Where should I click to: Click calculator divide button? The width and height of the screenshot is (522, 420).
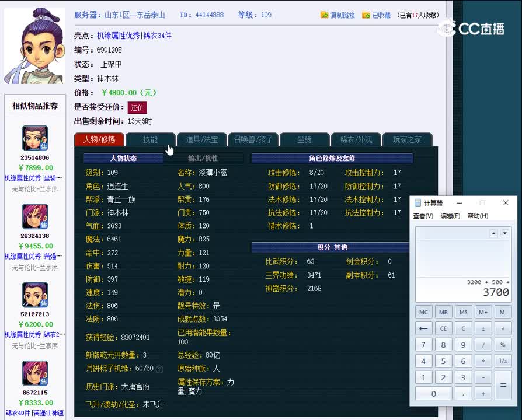coord(483,345)
